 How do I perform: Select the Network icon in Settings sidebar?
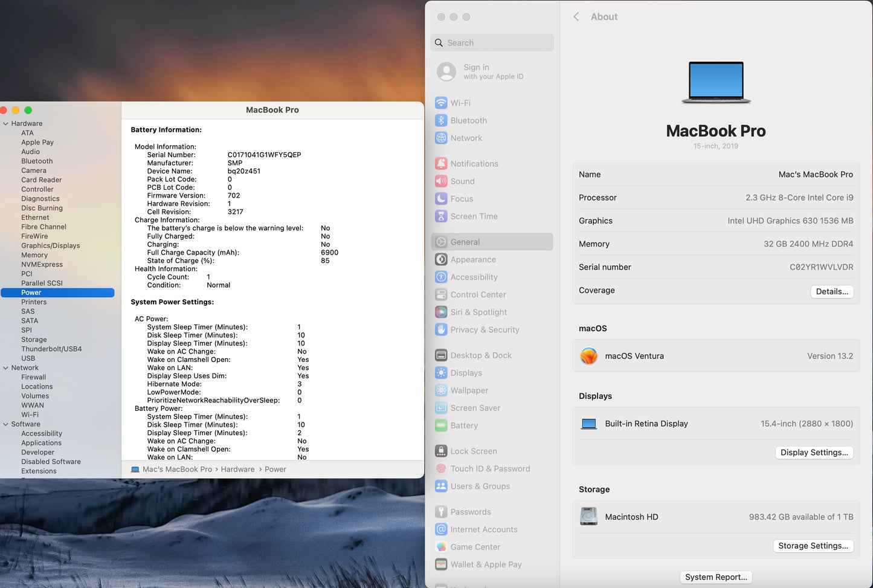[x=466, y=138]
